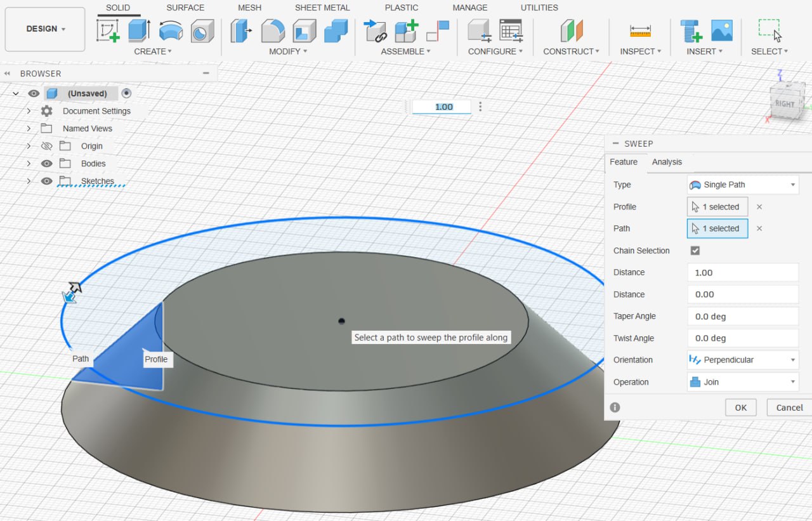Click the Insert Canvas image icon
This screenshot has height=521, width=812.
click(x=722, y=30)
